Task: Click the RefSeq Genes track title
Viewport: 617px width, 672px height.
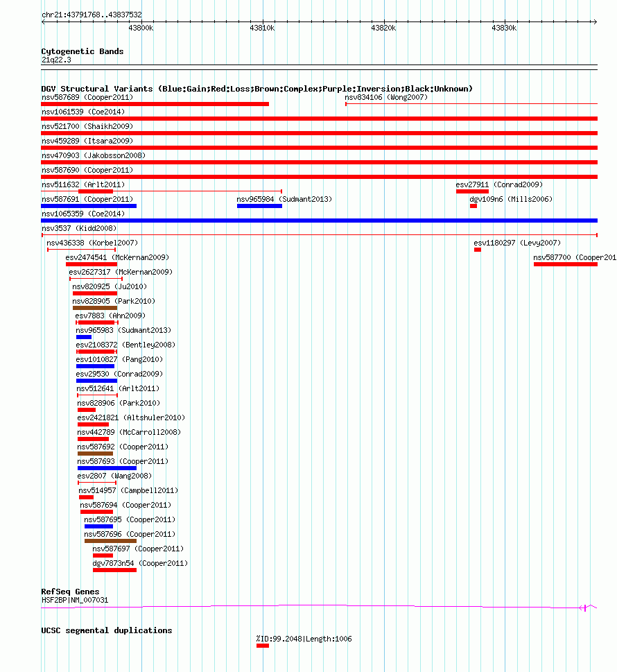Action: 70,592
